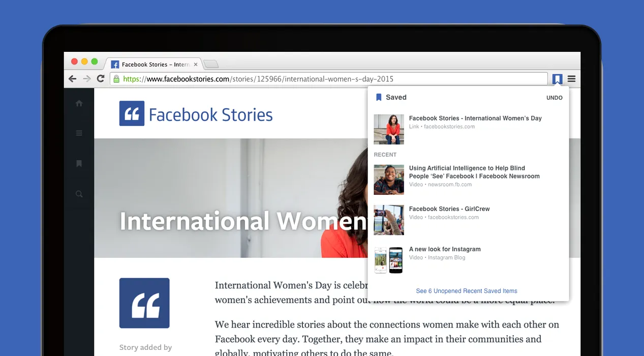Open the Chrome hamburger menu
This screenshot has height=356, width=644.
point(572,79)
